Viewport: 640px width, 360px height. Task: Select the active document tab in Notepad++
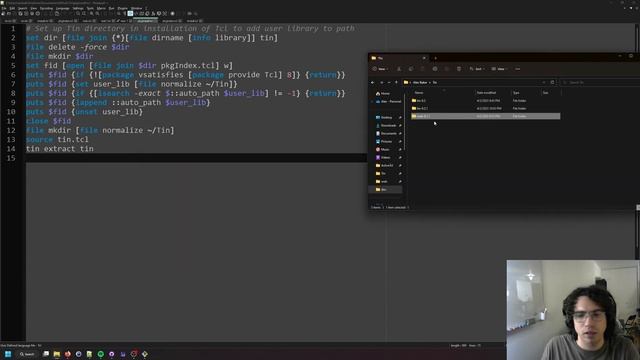coord(145,21)
